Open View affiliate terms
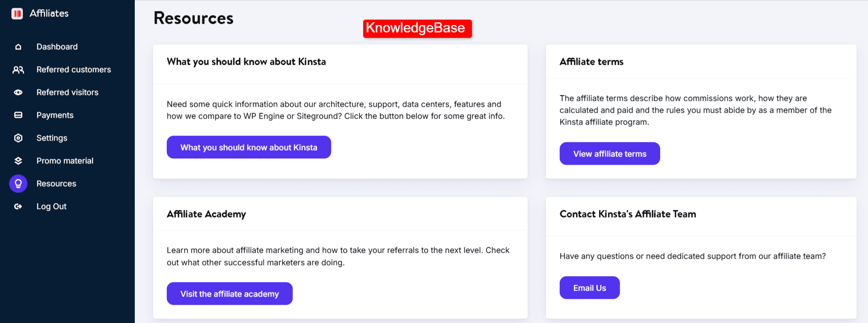This screenshot has width=868, height=323. 609,153
